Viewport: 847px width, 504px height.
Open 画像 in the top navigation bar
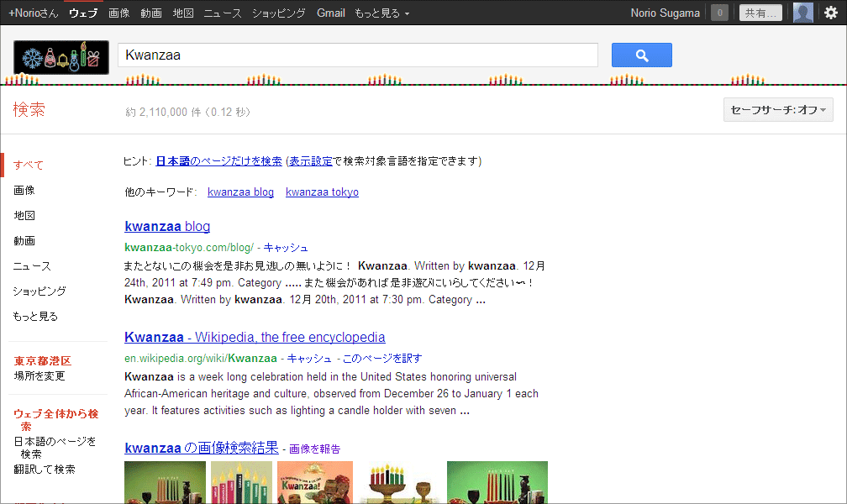[x=118, y=13]
